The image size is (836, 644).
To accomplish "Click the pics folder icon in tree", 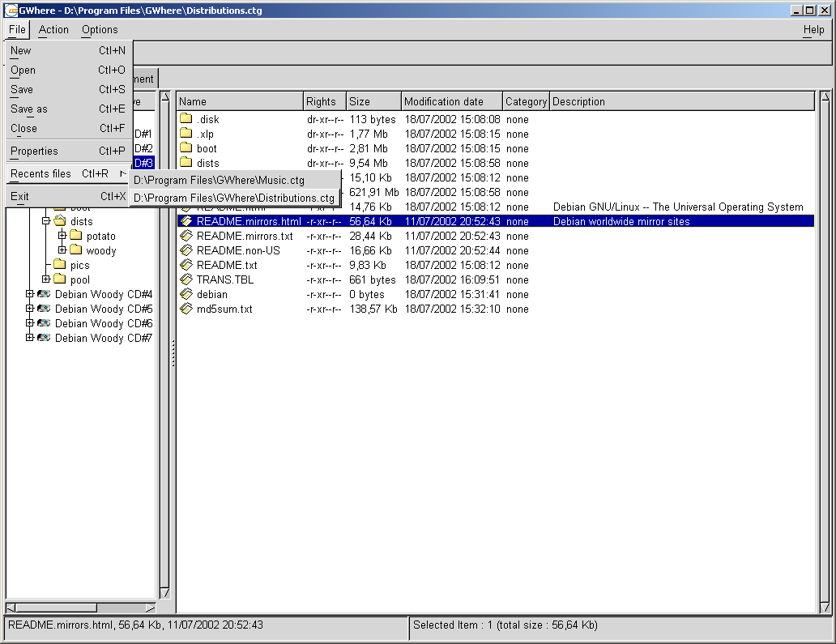I will (60, 264).
